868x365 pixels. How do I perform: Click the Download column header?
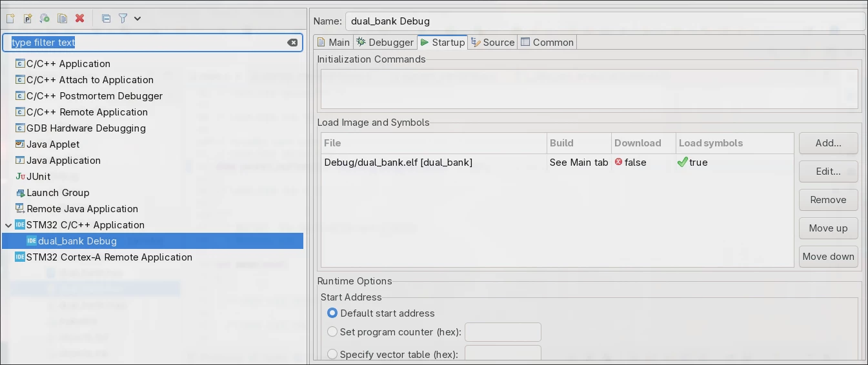[643, 143]
